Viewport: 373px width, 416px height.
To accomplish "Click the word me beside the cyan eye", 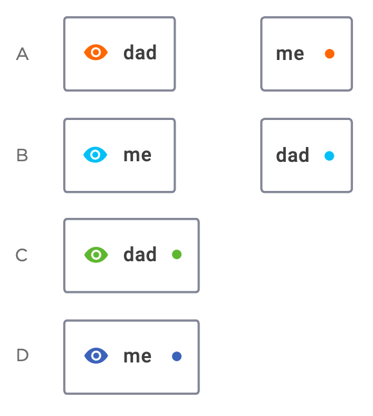I will coord(137,155).
